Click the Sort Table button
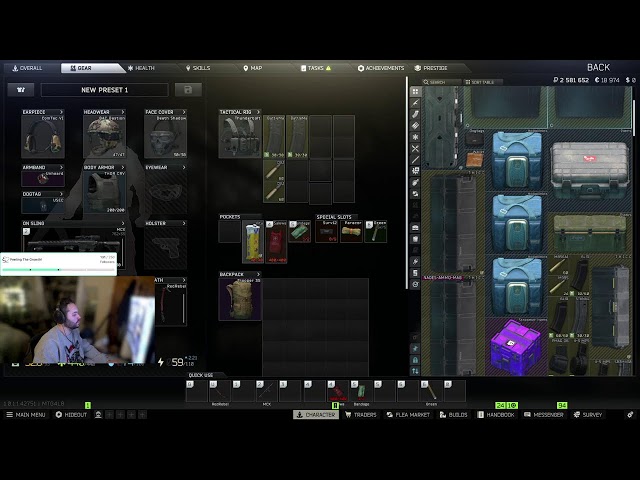The height and width of the screenshot is (480, 640). point(483,82)
